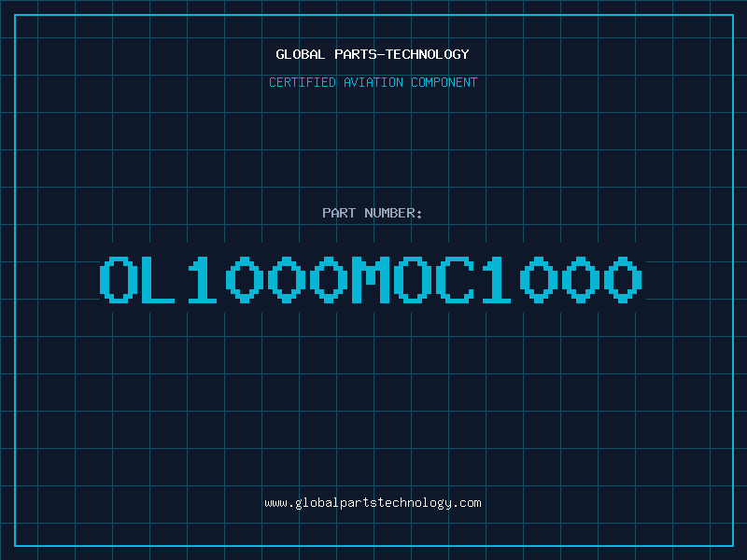Click the GLOBAL PARTS-TECHNOLOGY heading
747x560 pixels.
pyautogui.click(x=373, y=54)
